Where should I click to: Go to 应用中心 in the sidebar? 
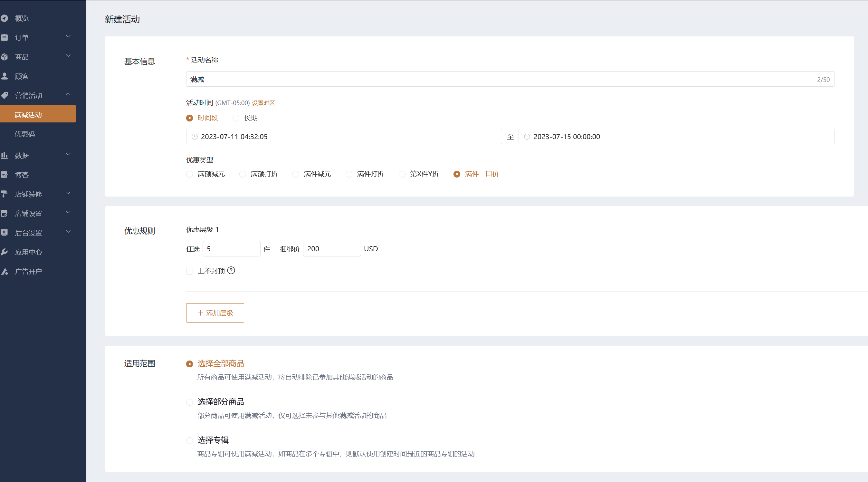click(29, 252)
